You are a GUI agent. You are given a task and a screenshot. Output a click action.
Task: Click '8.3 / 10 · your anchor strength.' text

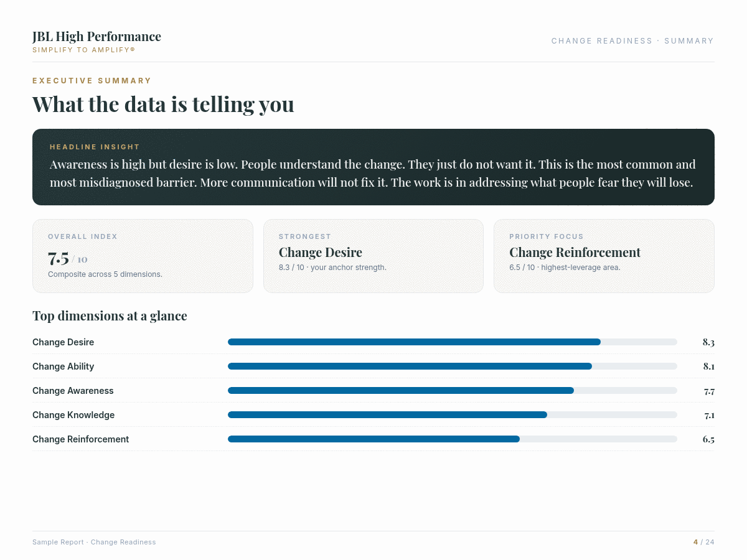pos(332,268)
